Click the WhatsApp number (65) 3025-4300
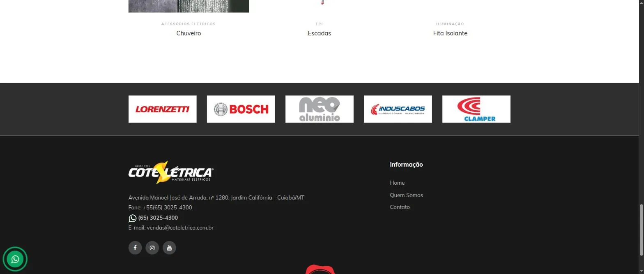 tap(158, 218)
